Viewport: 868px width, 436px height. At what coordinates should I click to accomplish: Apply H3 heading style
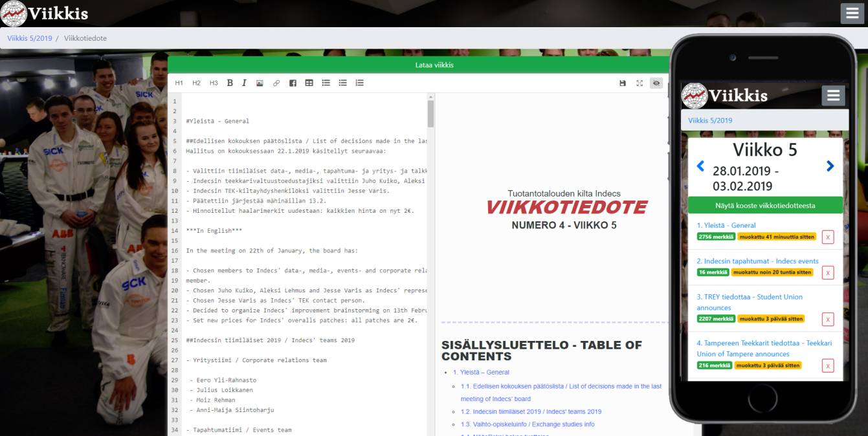pos(214,83)
